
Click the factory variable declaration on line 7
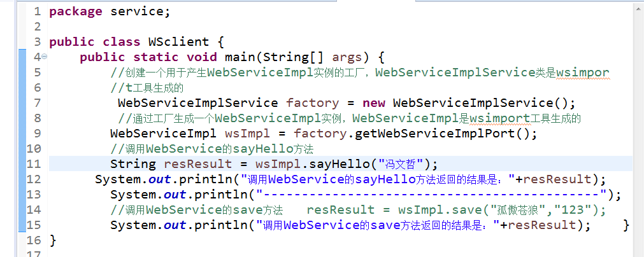coord(312,103)
